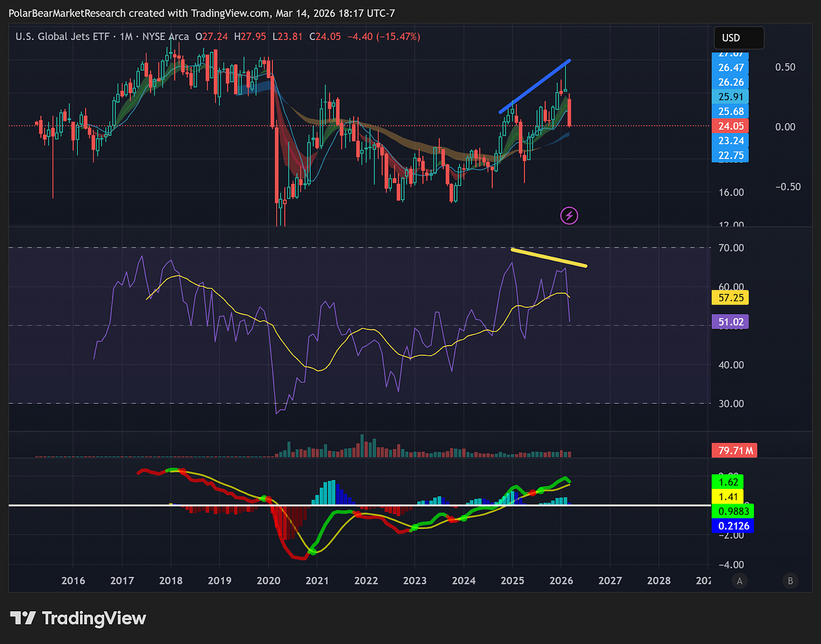Click the 79.71 M volume label

pyautogui.click(x=735, y=450)
